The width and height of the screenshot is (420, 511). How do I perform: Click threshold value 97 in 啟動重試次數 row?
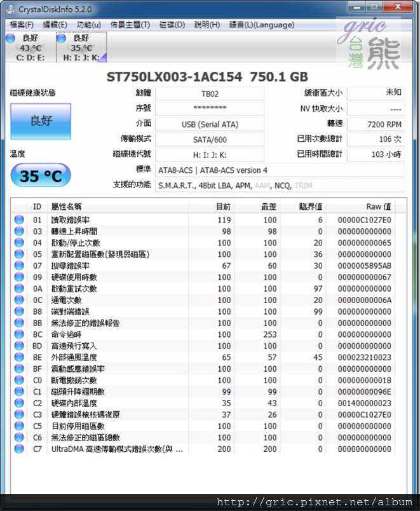(318, 289)
